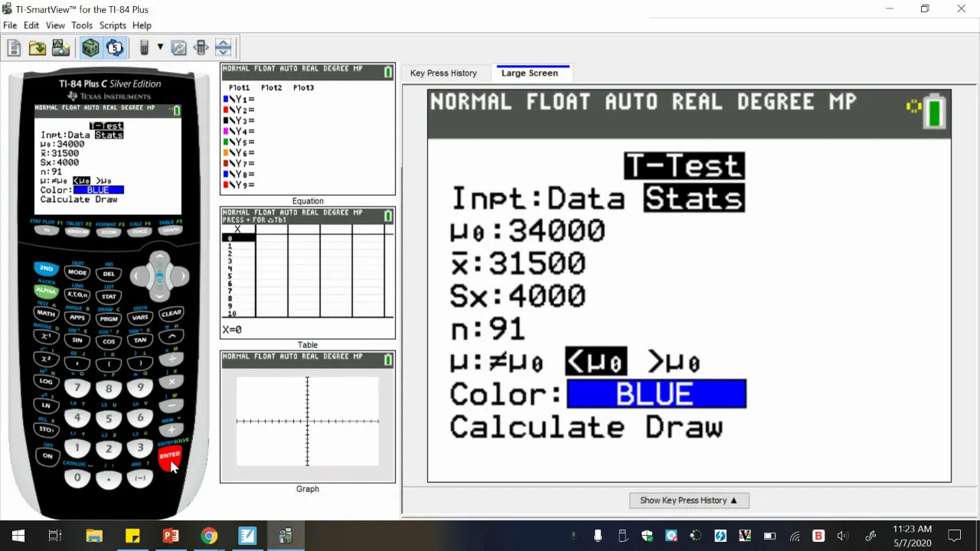Click the Table view thumbnail panel
Viewport: 980px width, 551px height.
coord(308,272)
